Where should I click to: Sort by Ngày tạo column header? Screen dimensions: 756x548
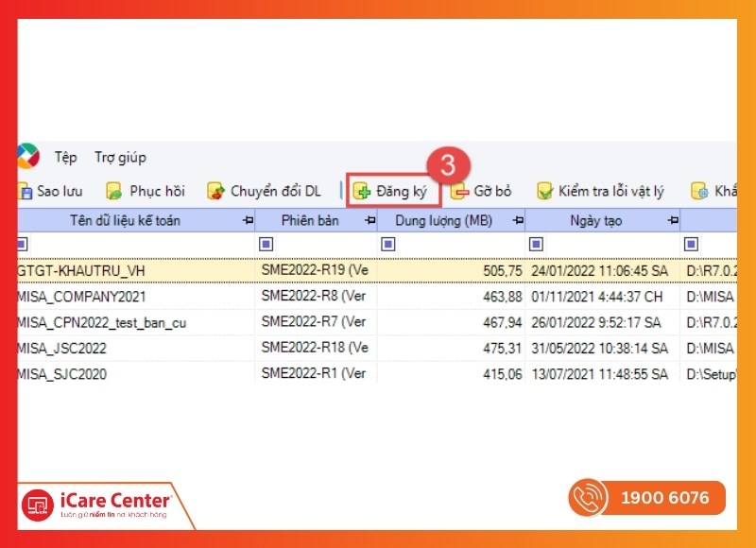tap(596, 221)
